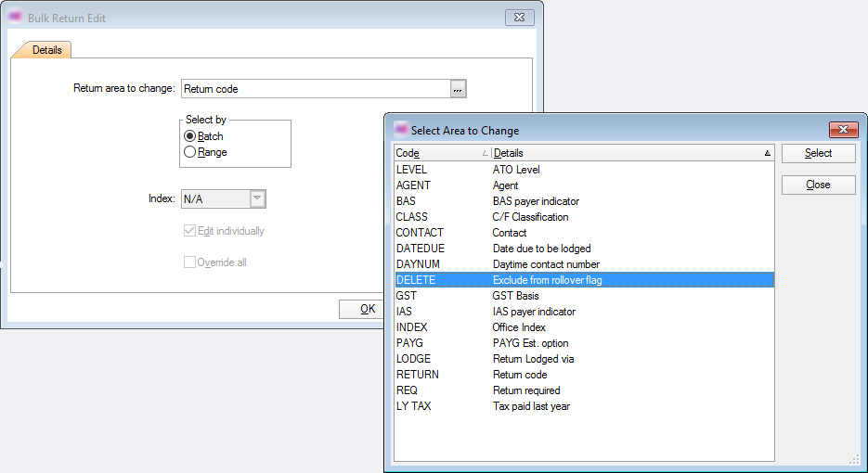Click the Return area to change field
868x473 pixels.
(316, 89)
